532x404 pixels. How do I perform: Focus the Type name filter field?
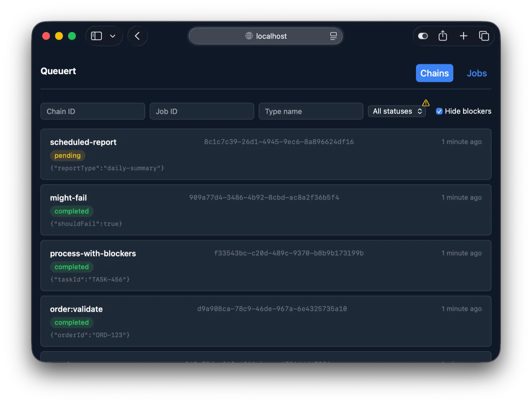click(311, 111)
